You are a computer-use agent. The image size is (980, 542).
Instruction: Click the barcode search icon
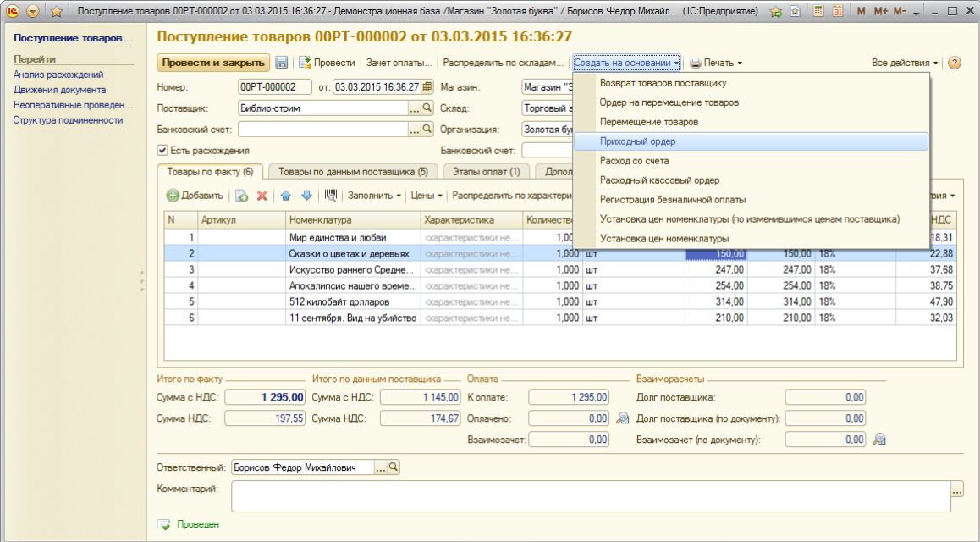[x=331, y=196]
